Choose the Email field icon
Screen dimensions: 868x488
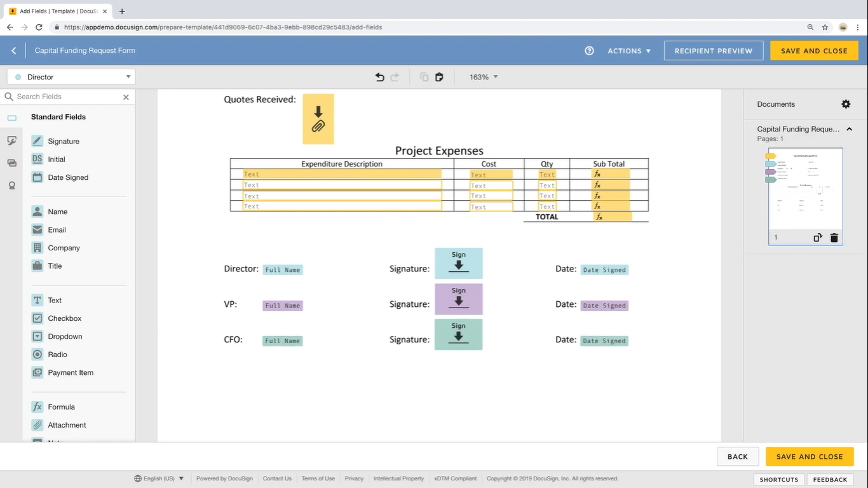pyautogui.click(x=37, y=230)
